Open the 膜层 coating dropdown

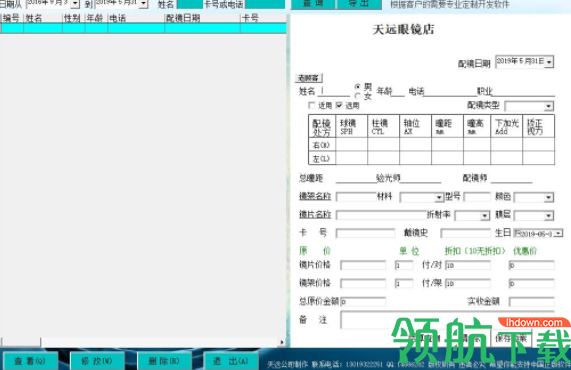[x=548, y=216]
